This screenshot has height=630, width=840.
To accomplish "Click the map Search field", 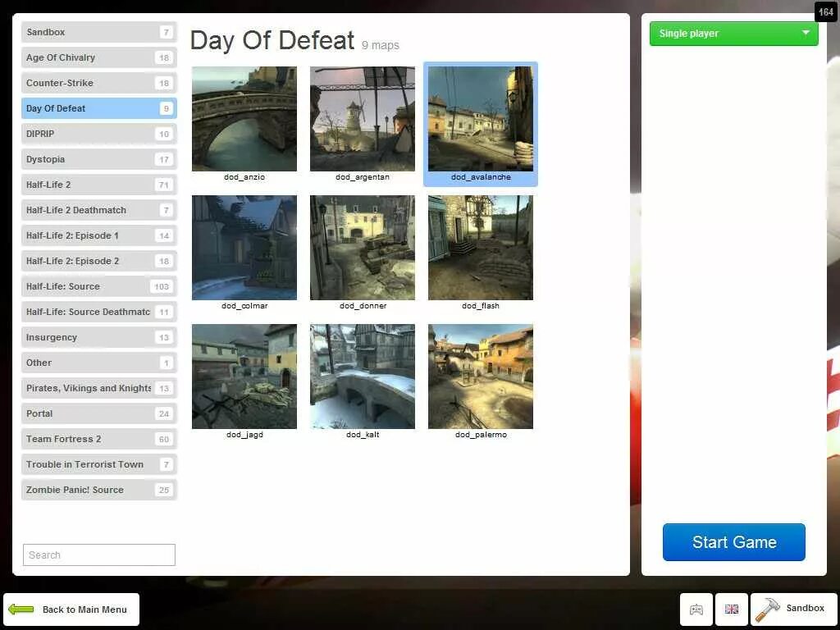I will (99, 555).
